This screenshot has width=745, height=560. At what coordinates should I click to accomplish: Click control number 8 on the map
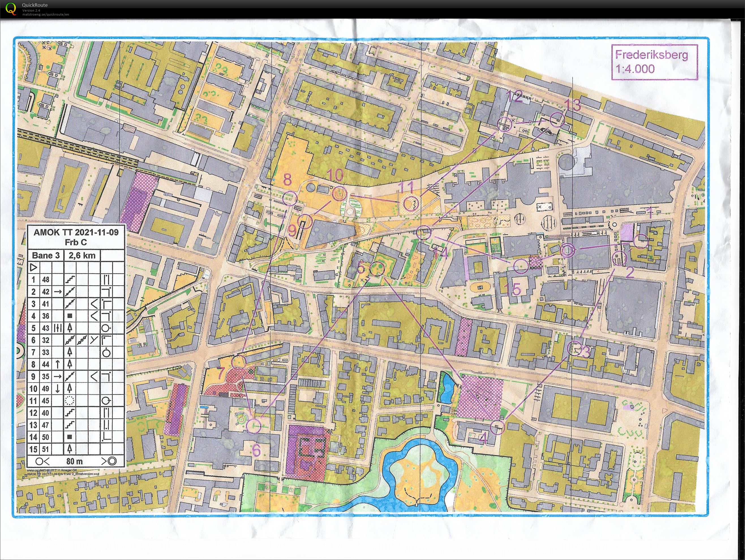[287, 180]
